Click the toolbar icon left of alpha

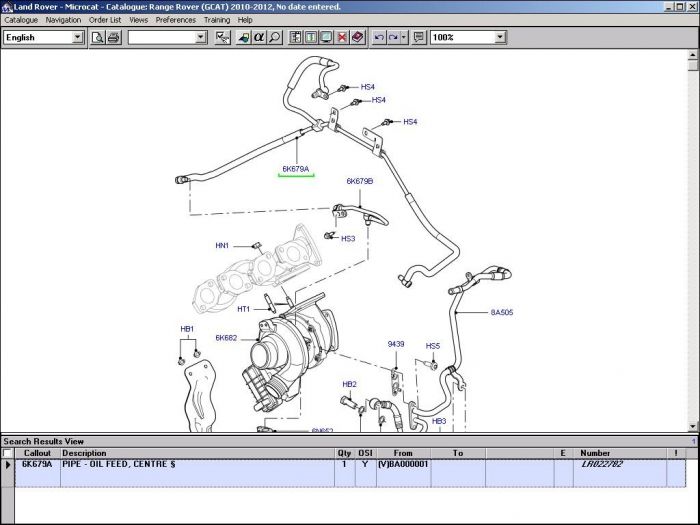pyautogui.click(x=243, y=38)
